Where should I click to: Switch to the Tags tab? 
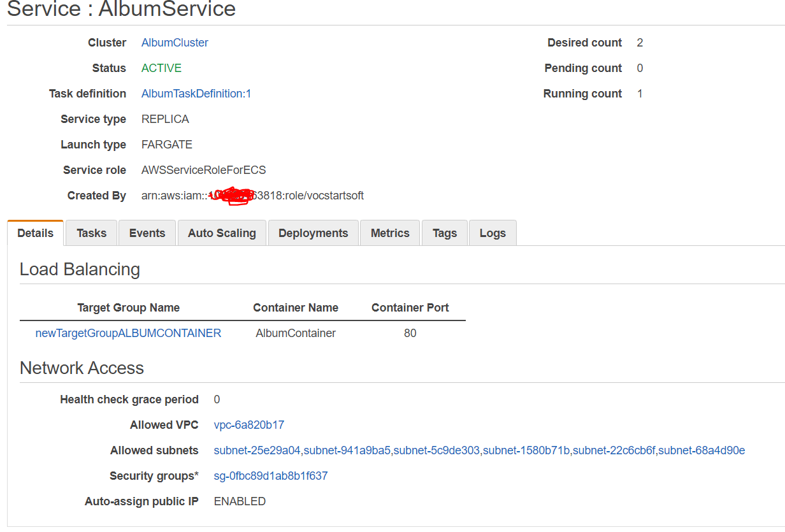pyautogui.click(x=444, y=233)
